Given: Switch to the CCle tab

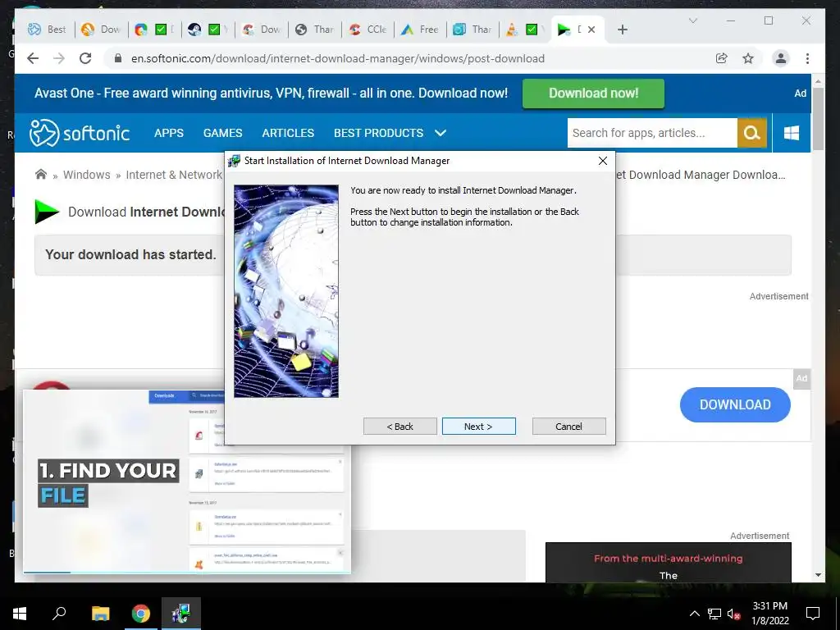Looking at the screenshot, I should (x=367, y=30).
